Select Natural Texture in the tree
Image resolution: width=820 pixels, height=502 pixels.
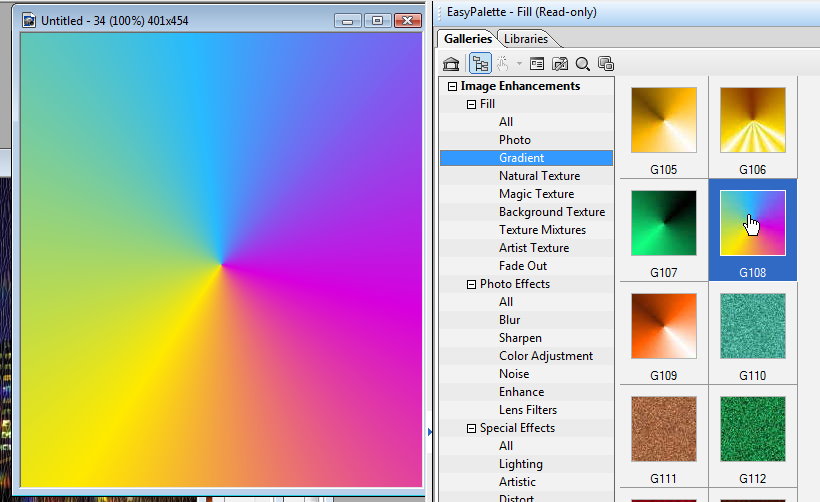tap(539, 176)
